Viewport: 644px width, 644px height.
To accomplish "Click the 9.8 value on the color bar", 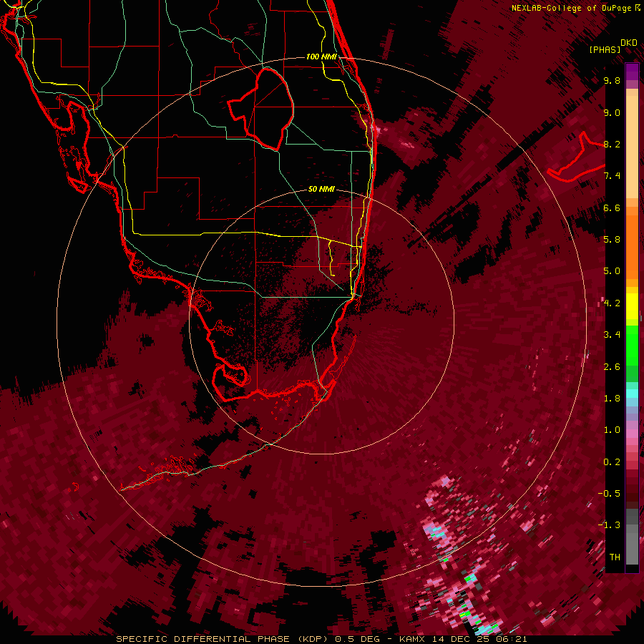I will pos(612,80).
